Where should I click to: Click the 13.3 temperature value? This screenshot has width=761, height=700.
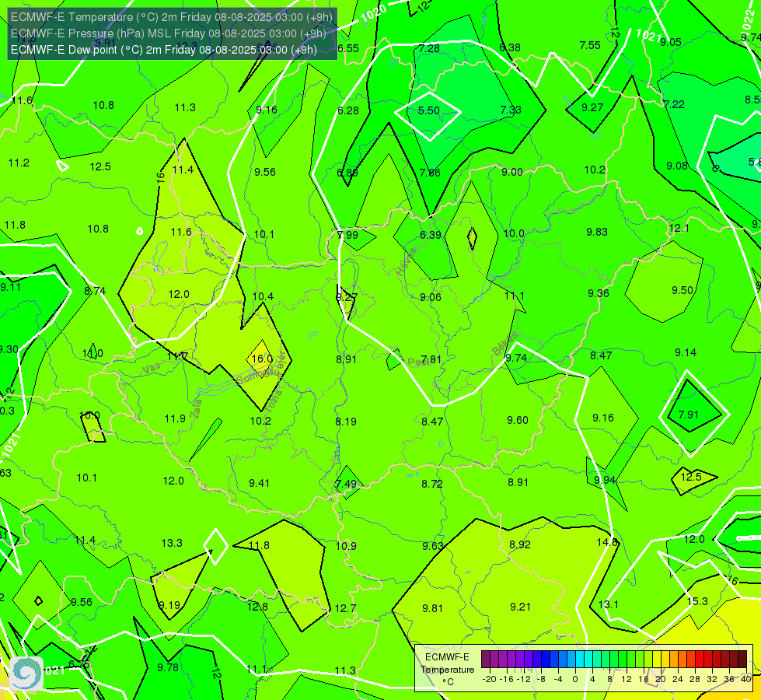click(172, 543)
